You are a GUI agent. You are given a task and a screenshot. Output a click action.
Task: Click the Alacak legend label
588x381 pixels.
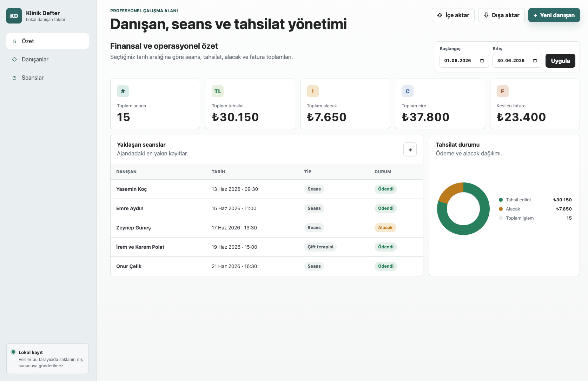point(513,209)
